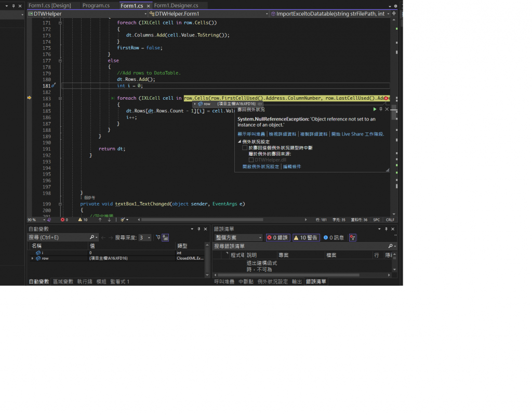The height and width of the screenshot is (415, 532).
Task: Click the split editor icon at navigation bar end
Action: [394, 14]
